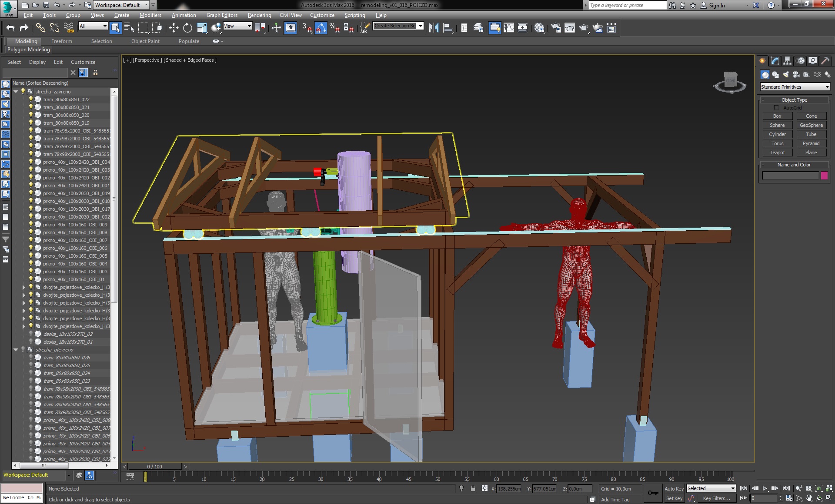Activate the Select Object tool
The width and height of the screenshot is (835, 504).
115,28
